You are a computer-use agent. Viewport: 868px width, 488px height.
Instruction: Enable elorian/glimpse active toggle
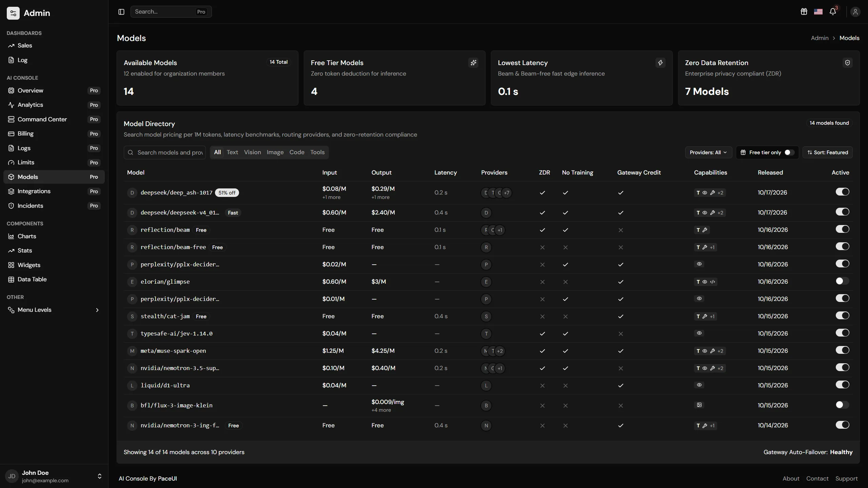coord(842,281)
